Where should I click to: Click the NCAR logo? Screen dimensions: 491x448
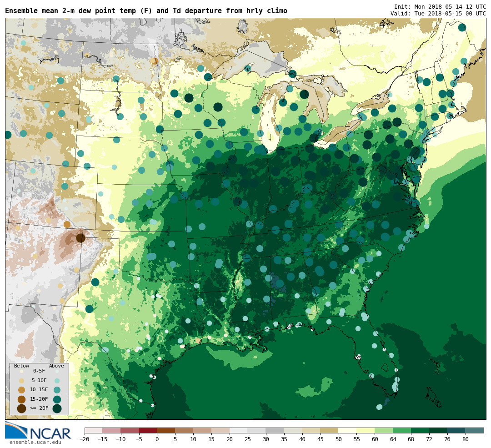coord(38,431)
